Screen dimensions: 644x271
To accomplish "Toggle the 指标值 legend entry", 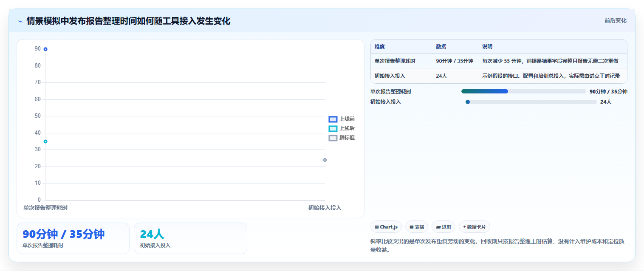I will tap(342, 138).
